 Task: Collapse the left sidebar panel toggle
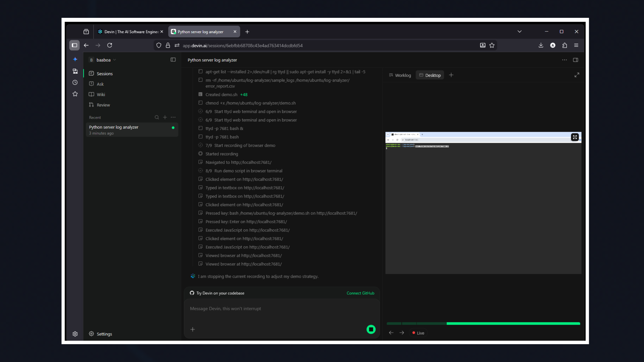pyautogui.click(x=173, y=60)
